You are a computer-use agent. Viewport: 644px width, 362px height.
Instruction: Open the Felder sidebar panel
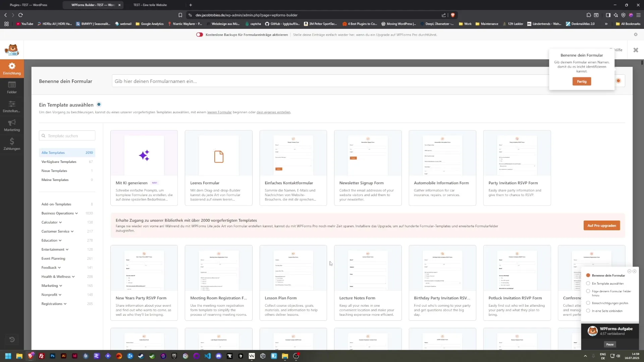coord(12,87)
